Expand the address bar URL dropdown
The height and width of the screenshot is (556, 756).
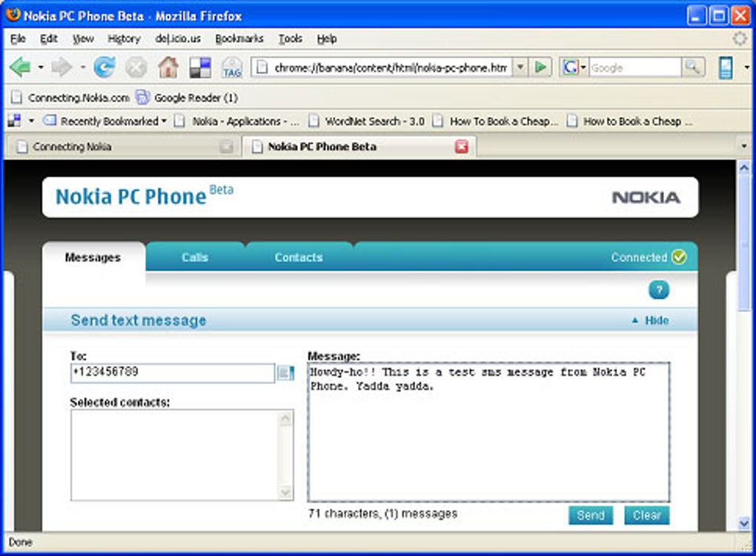coord(520,67)
